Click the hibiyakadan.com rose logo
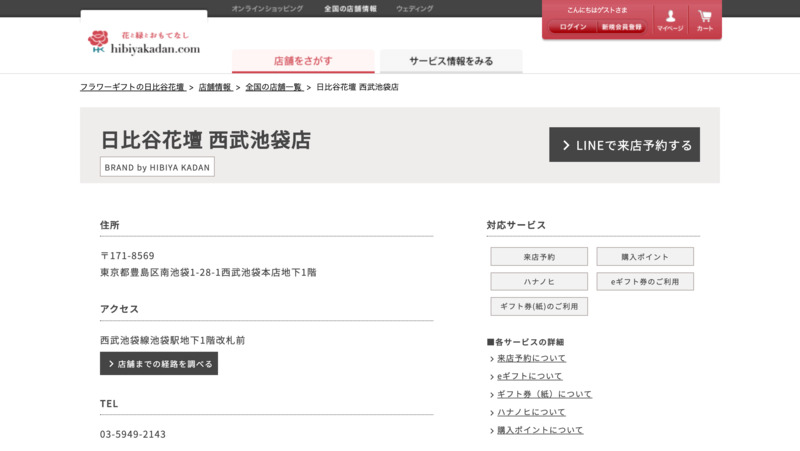The width and height of the screenshot is (800, 451). pyautogui.click(x=143, y=42)
